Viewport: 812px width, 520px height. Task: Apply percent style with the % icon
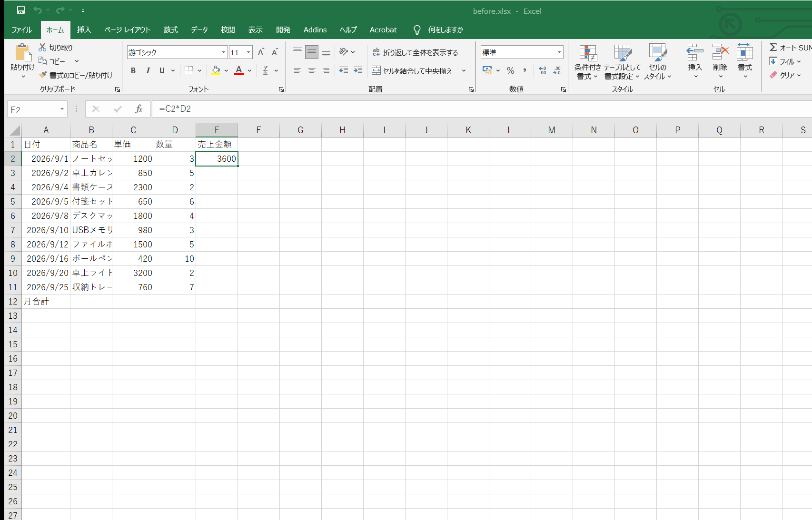coord(510,70)
